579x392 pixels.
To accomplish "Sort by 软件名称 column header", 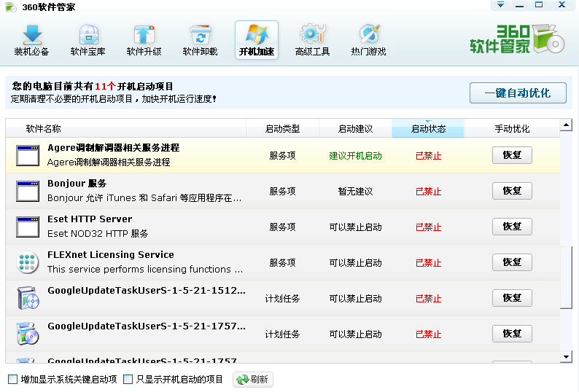I will click(x=44, y=129).
